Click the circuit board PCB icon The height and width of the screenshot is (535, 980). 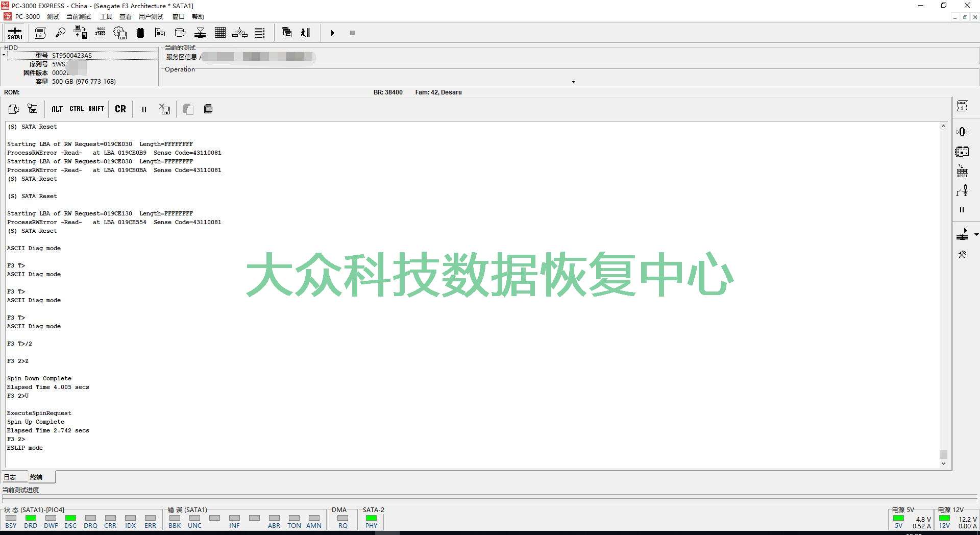point(160,33)
